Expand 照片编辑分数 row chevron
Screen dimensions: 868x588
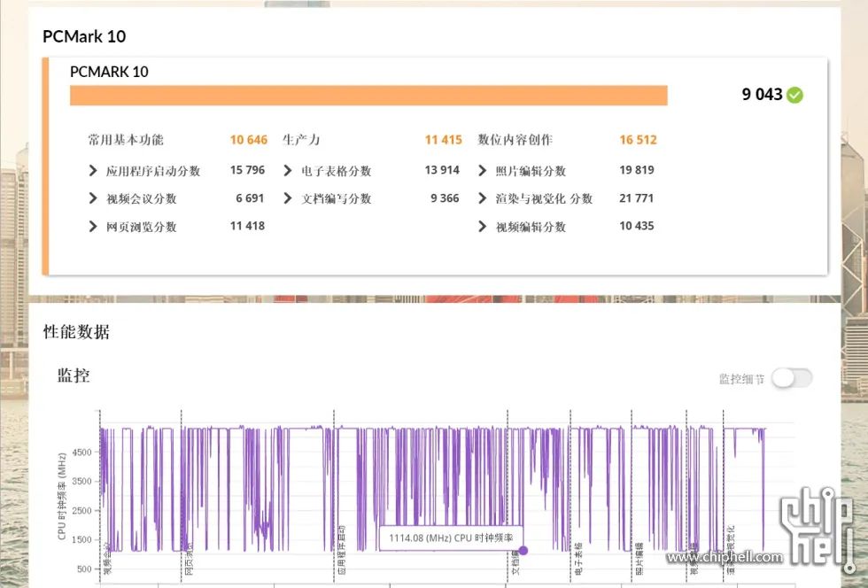482,171
